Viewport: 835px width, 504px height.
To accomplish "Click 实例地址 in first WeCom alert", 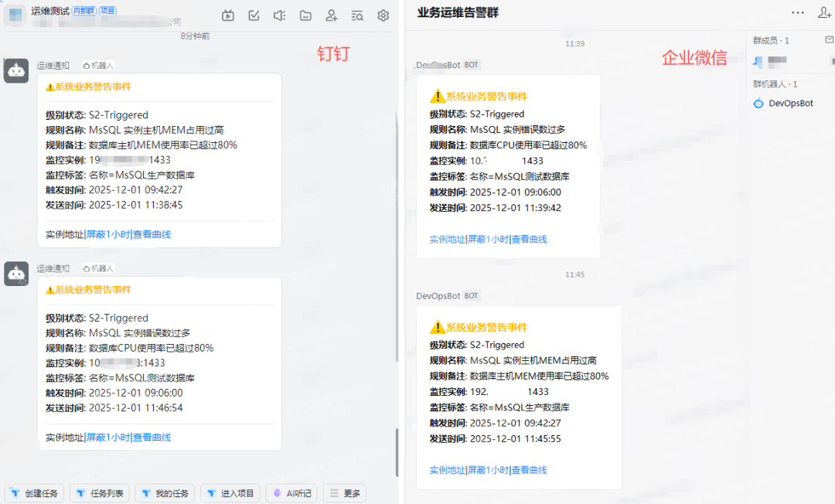I will tap(448, 240).
